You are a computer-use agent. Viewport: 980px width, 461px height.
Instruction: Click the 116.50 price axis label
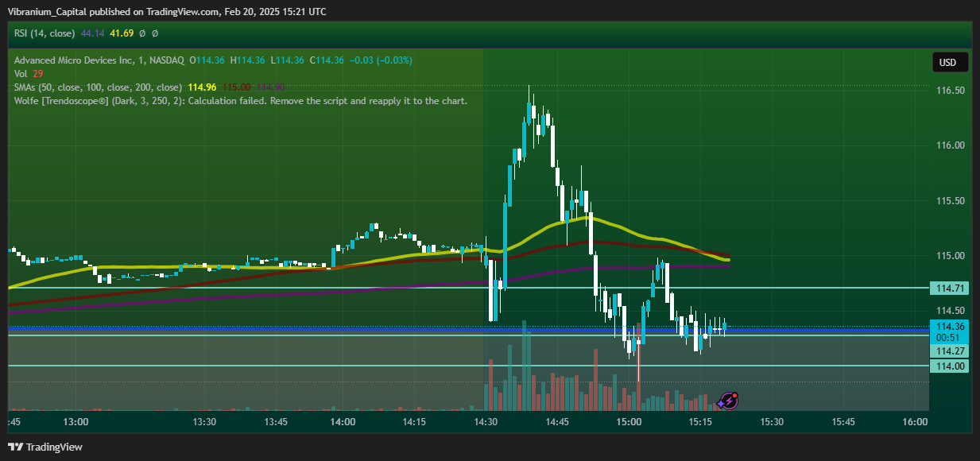[951, 91]
